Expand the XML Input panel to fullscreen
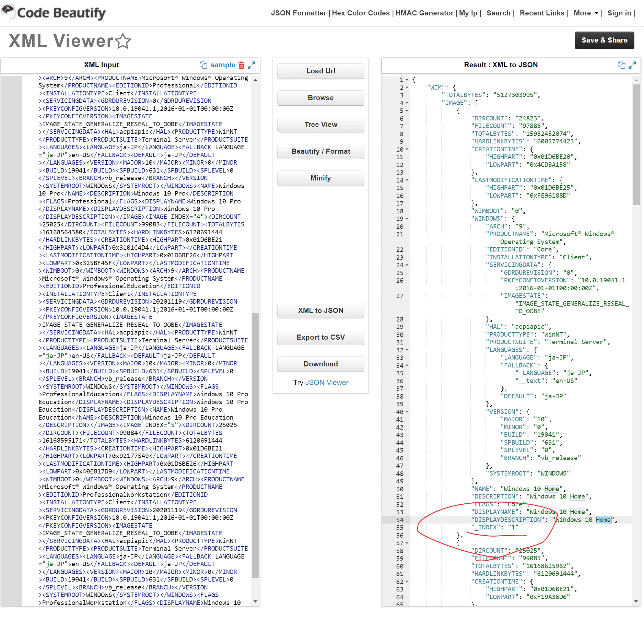The image size is (644, 644). 251,65
